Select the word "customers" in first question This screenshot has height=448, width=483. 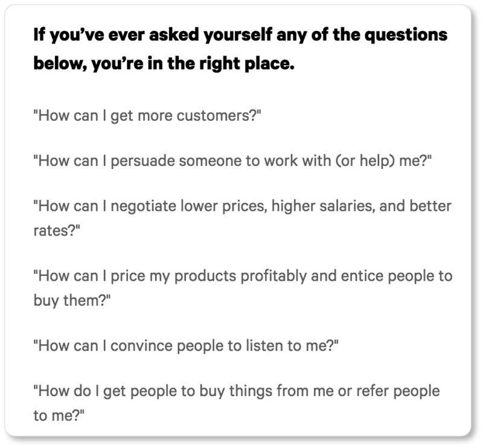pyautogui.click(x=215, y=116)
